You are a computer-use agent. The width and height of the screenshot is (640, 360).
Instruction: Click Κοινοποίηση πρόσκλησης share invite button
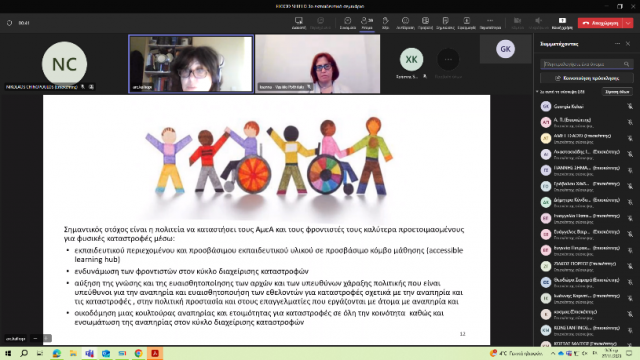click(587, 78)
